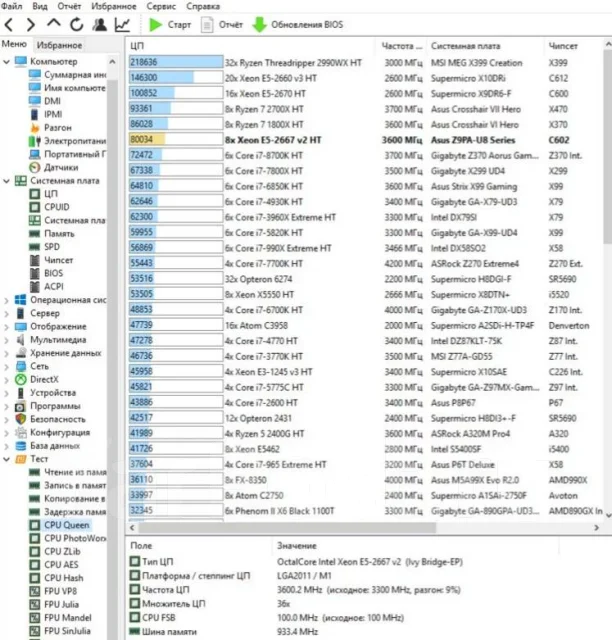612x640 pixels.
Task: Open Электропитание tree item
Action: [67, 141]
